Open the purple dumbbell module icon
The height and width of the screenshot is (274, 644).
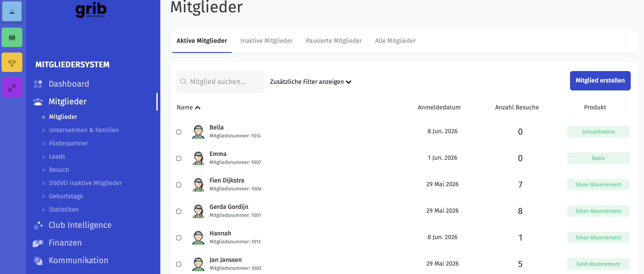(12, 87)
